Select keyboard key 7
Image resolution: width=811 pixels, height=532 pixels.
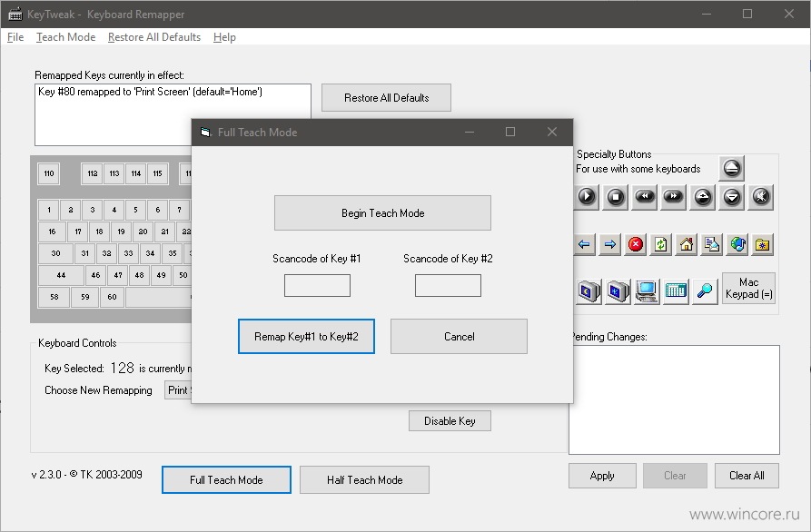pos(179,210)
